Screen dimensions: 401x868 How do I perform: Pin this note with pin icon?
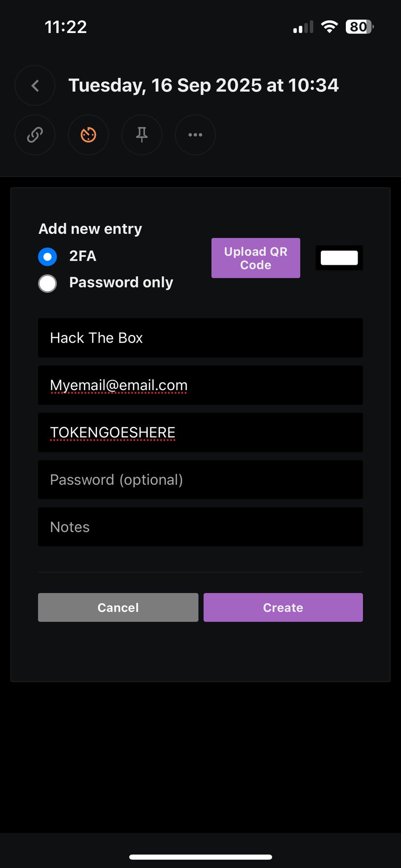(x=142, y=135)
